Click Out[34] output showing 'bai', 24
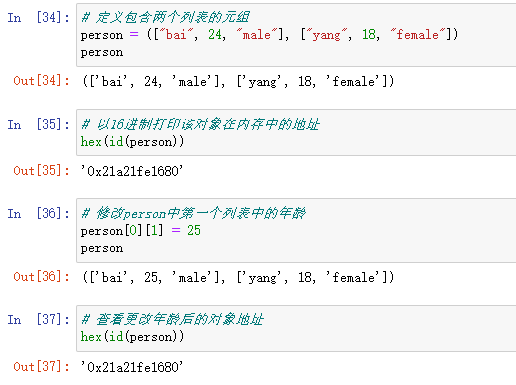The height and width of the screenshot is (385, 516). click(238, 81)
